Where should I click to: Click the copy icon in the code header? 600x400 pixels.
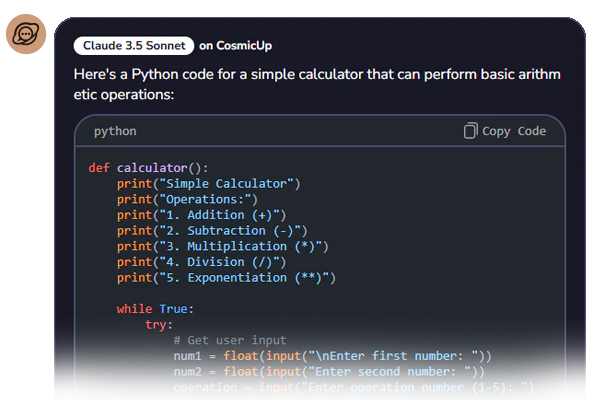471,131
